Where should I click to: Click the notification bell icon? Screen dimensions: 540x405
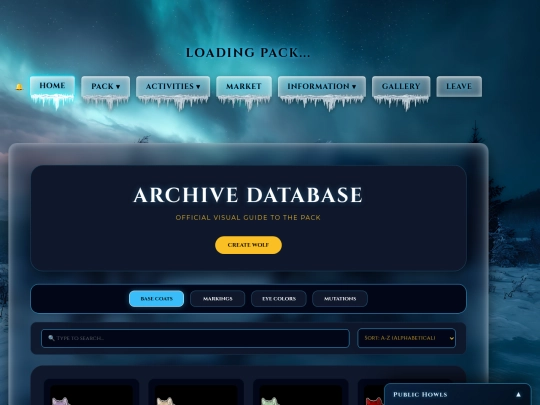[19, 87]
